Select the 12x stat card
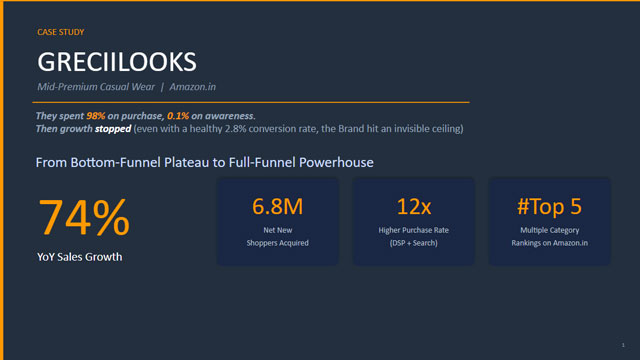640x360 pixels. (x=413, y=221)
